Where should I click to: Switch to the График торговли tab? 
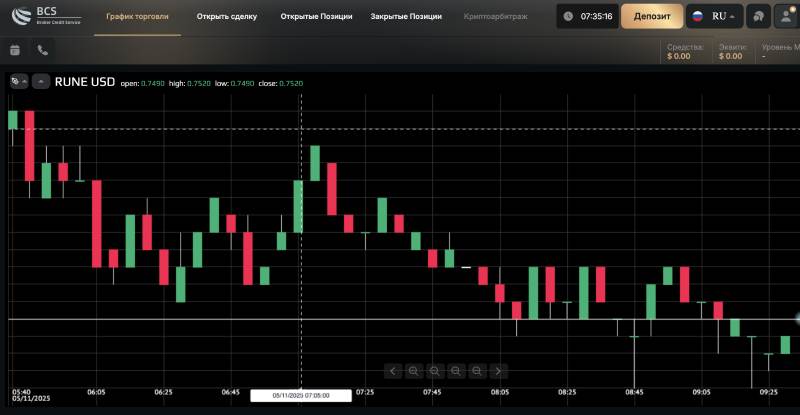click(138, 16)
